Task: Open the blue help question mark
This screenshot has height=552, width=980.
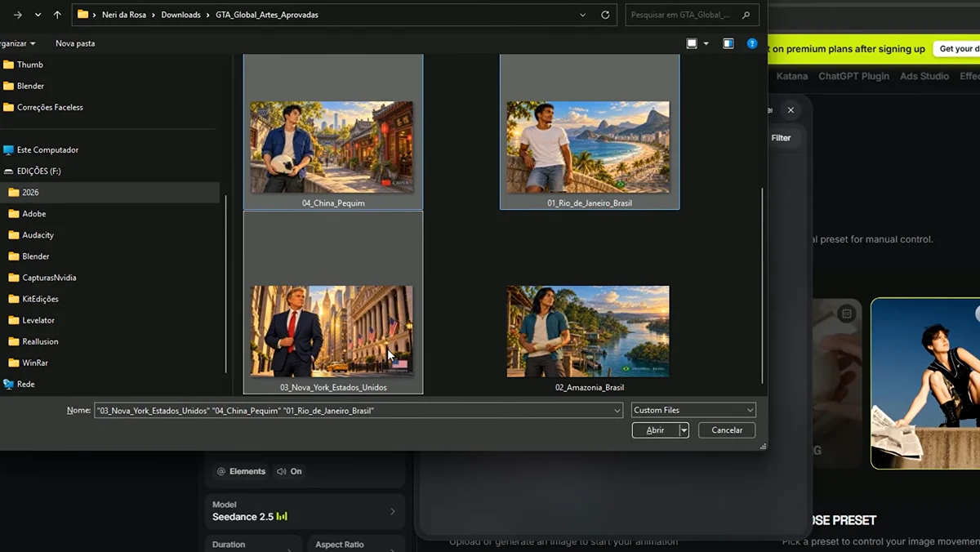Action: [752, 43]
